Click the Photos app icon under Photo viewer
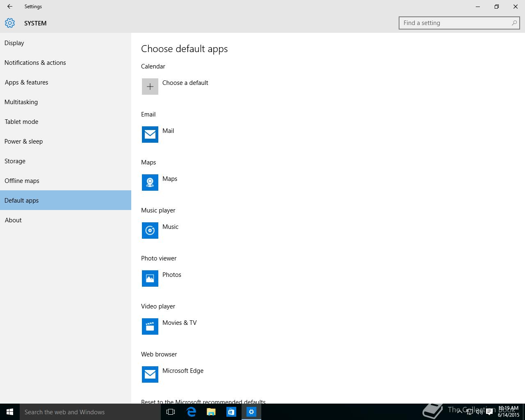 click(x=150, y=278)
